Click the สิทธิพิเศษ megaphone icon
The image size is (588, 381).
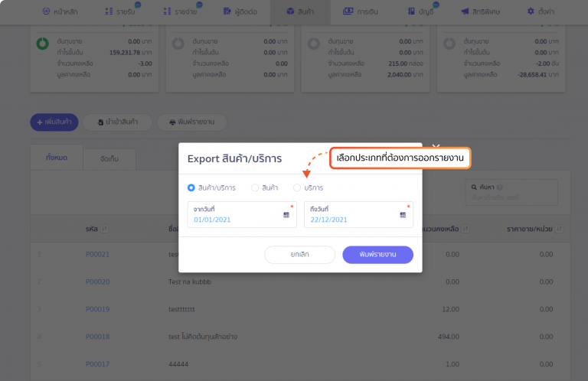click(465, 12)
